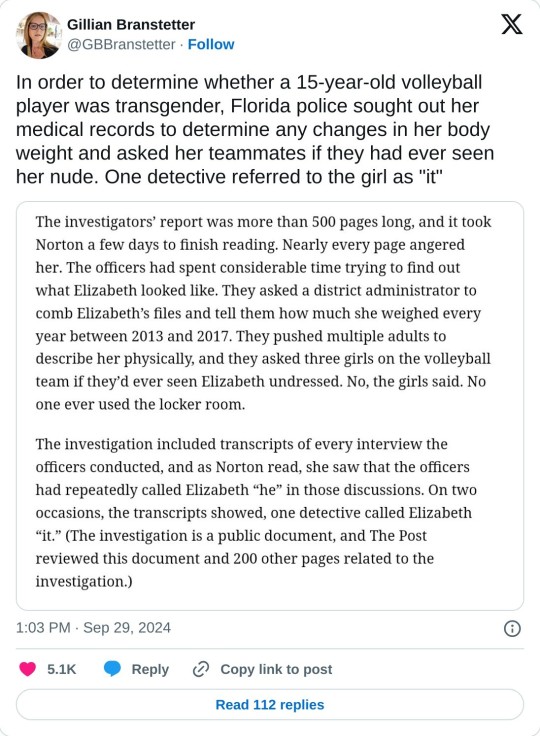Click the X logo icon
This screenshot has width=540, height=736.
coord(511,24)
